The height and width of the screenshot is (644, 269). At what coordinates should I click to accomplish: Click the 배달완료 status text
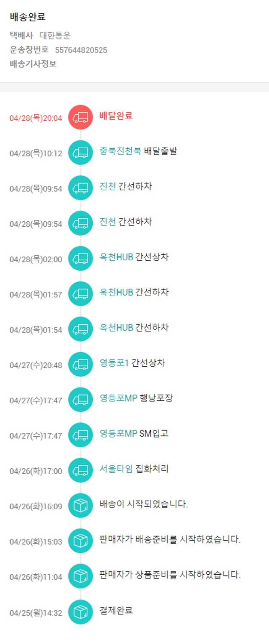[116, 116]
